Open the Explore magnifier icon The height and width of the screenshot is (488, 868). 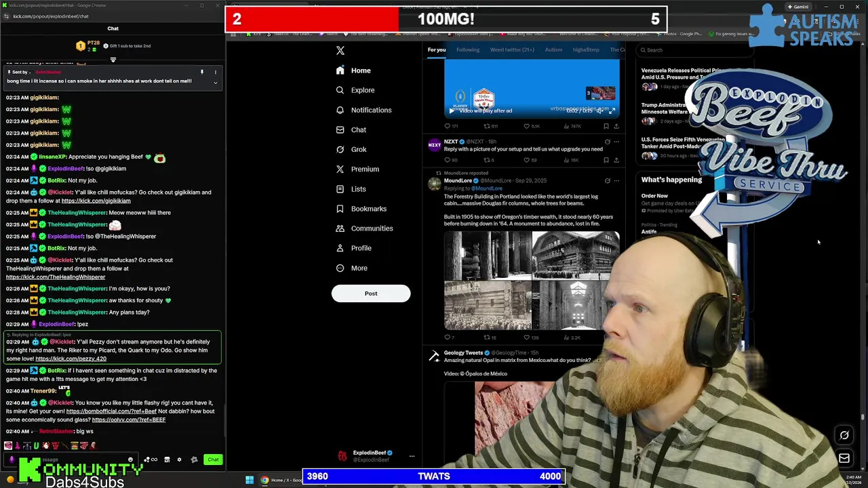tap(340, 90)
